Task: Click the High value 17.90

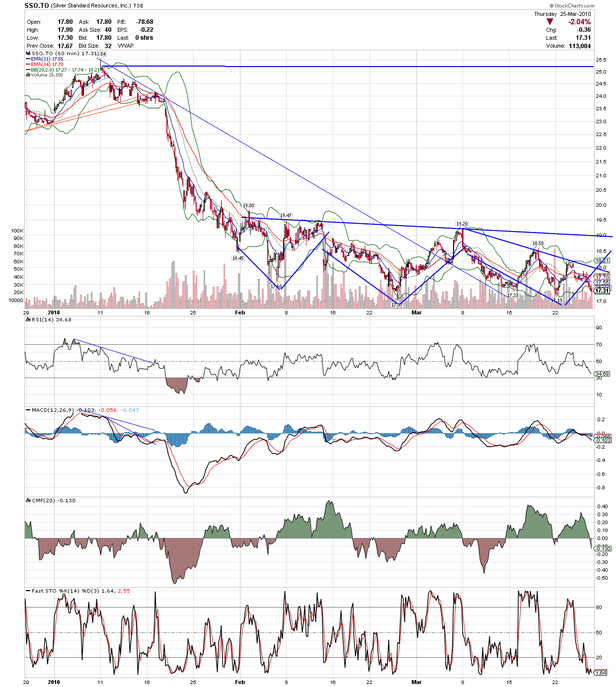Action: point(65,30)
